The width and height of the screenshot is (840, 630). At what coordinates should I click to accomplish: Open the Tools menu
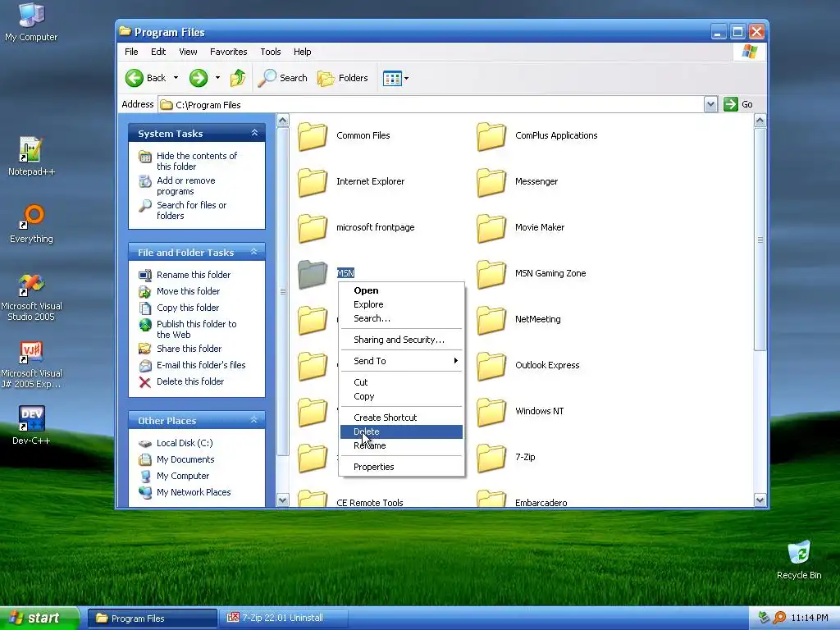coord(271,52)
